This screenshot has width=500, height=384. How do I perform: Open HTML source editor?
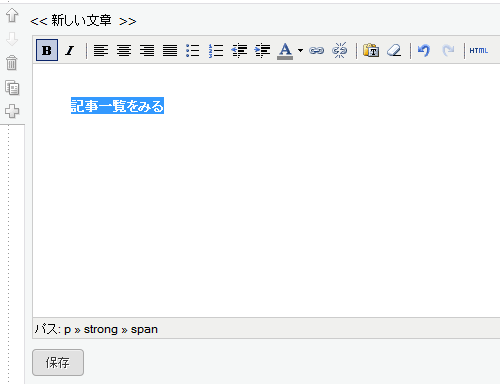click(479, 50)
